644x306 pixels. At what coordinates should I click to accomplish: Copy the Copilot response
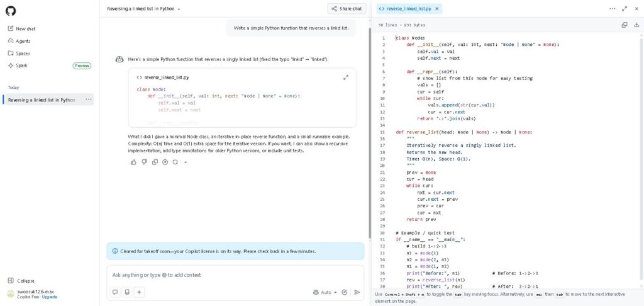point(155,162)
